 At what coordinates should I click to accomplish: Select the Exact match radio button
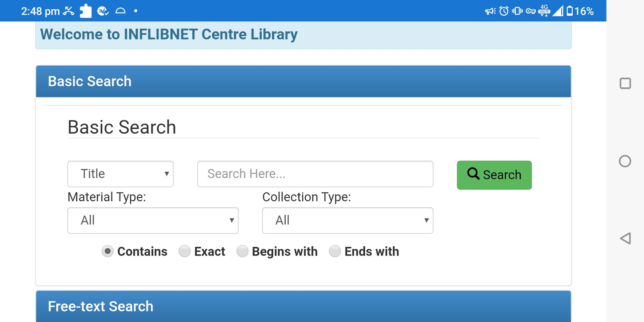tap(184, 252)
